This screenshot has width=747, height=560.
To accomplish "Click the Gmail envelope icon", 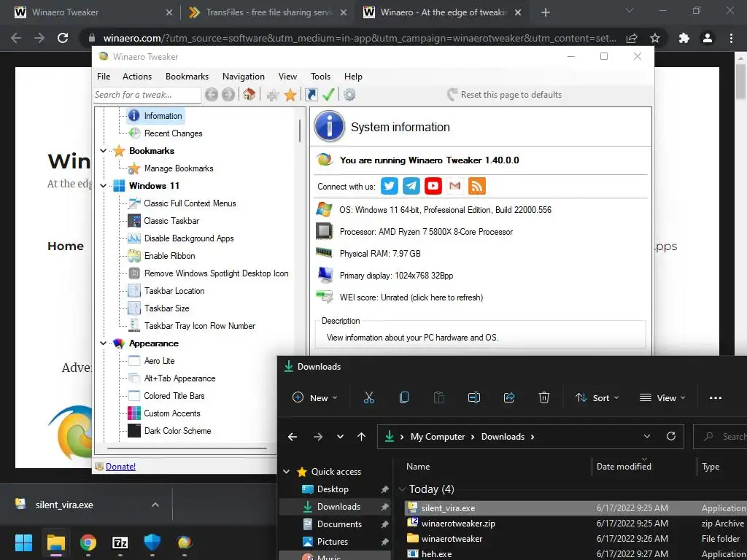I will tap(455, 186).
